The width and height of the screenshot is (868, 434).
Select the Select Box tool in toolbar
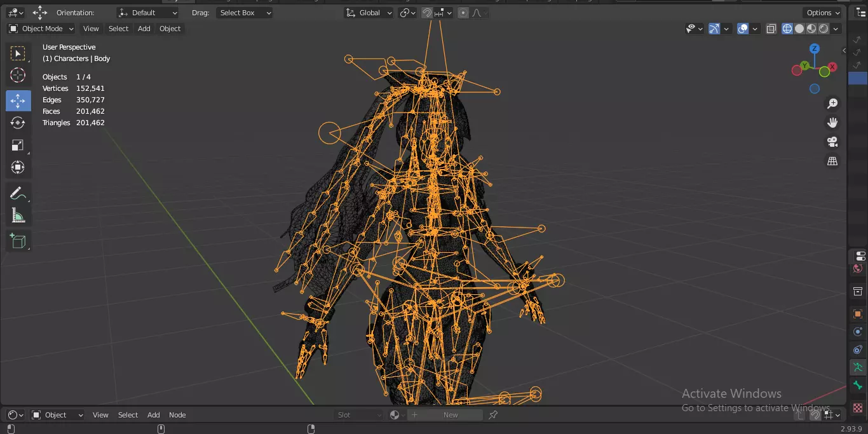(x=18, y=53)
